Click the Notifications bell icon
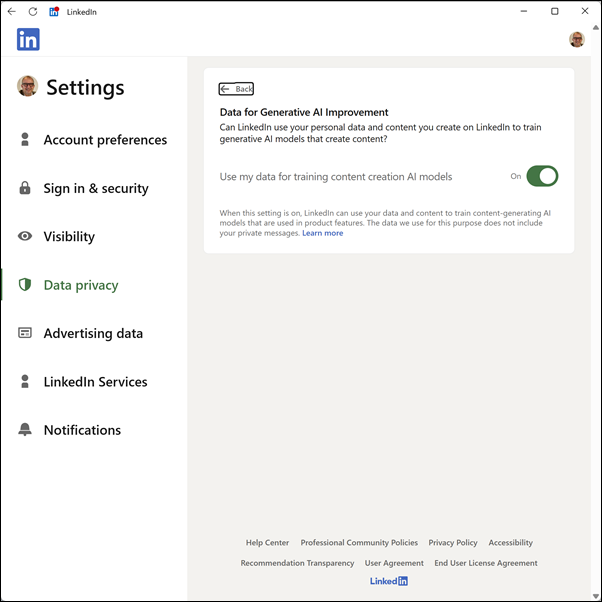The image size is (602, 602). tap(25, 430)
